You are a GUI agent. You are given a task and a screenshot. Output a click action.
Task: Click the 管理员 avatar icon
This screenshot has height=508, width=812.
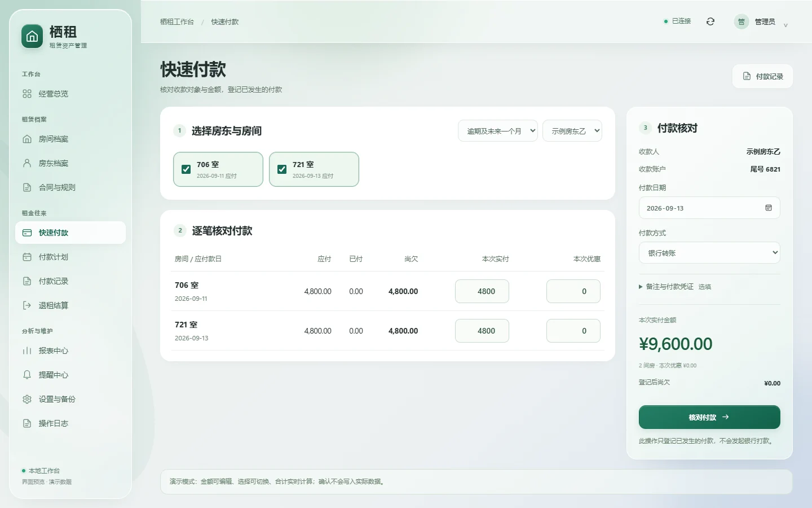pyautogui.click(x=742, y=21)
